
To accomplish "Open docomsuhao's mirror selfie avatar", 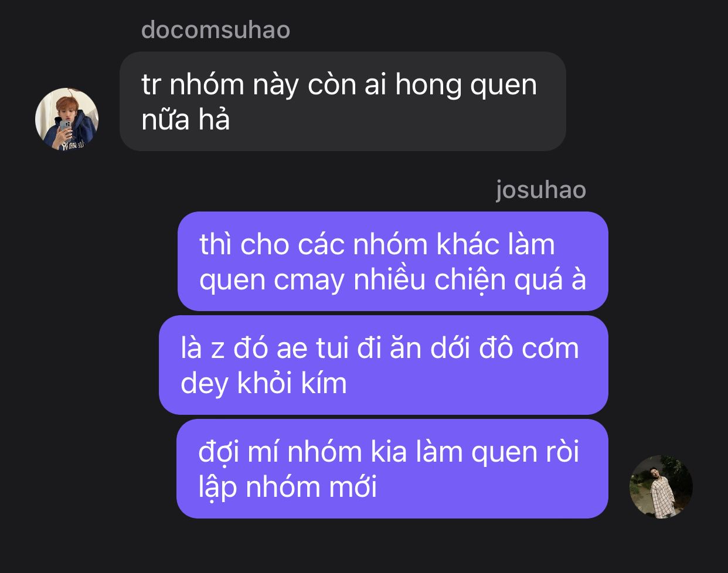I will point(67,120).
